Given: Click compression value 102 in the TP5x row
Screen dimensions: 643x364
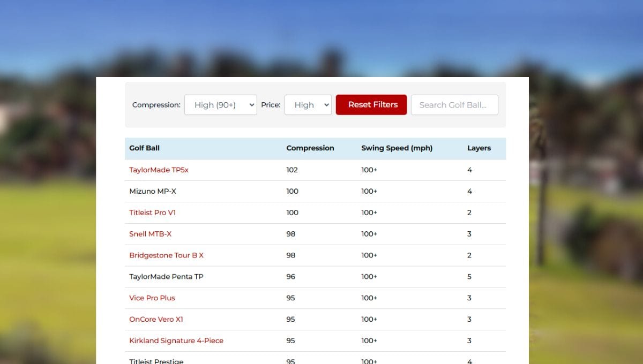Looking at the screenshot, I should (292, 170).
